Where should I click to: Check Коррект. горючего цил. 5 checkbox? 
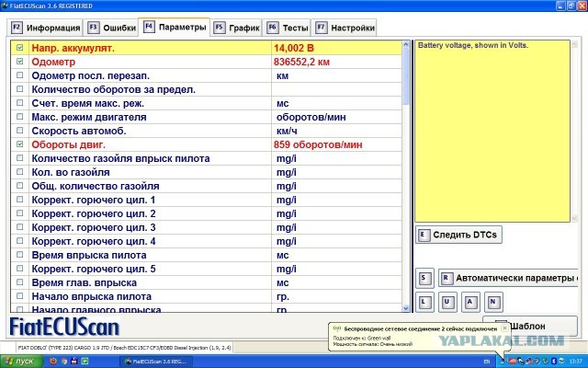point(20,269)
